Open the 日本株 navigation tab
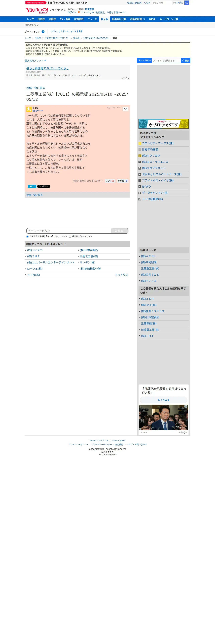This screenshot has height=644, width=215. 41,19
